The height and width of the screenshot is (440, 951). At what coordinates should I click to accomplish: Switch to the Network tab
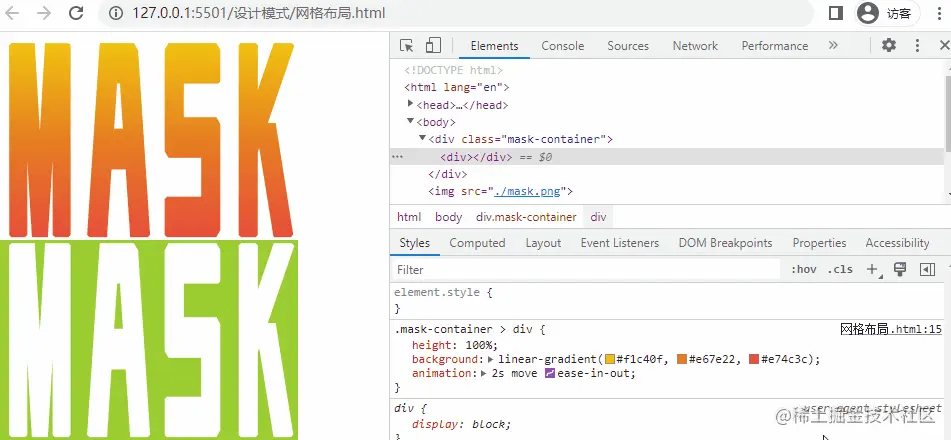[x=695, y=46]
